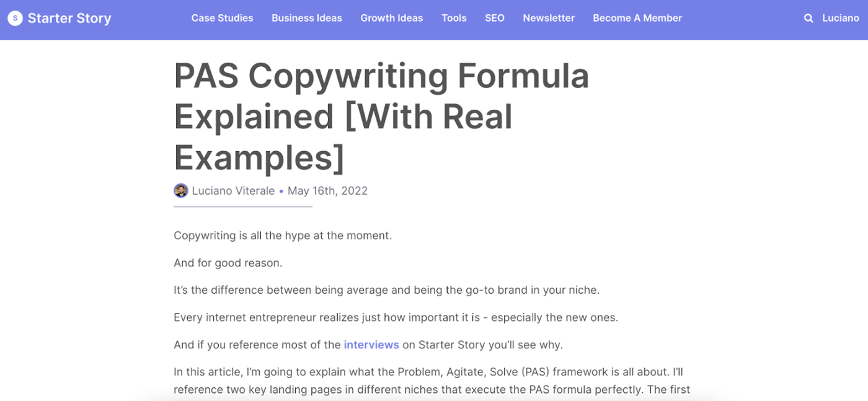Click the bullet dot before the date

281,192
